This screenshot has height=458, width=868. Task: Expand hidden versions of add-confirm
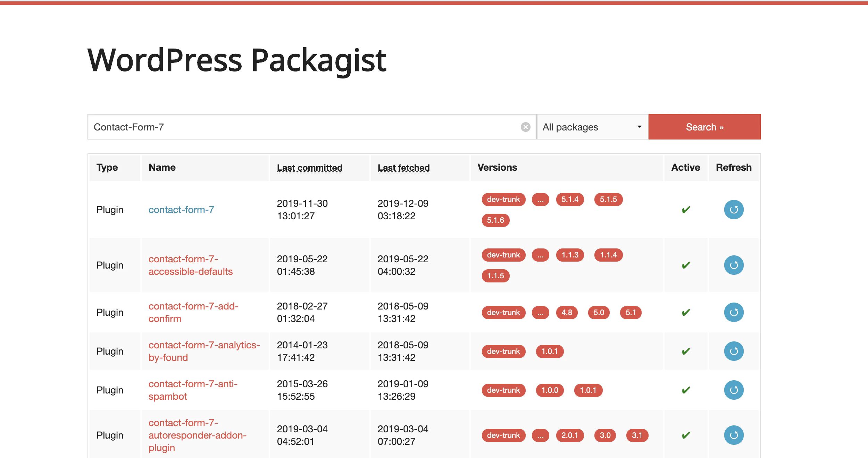pos(541,313)
